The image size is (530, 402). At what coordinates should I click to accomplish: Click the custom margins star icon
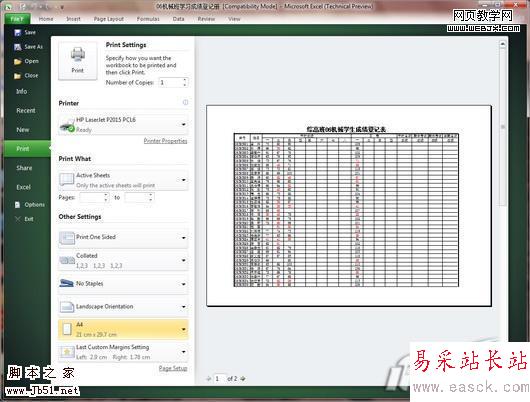67,352
